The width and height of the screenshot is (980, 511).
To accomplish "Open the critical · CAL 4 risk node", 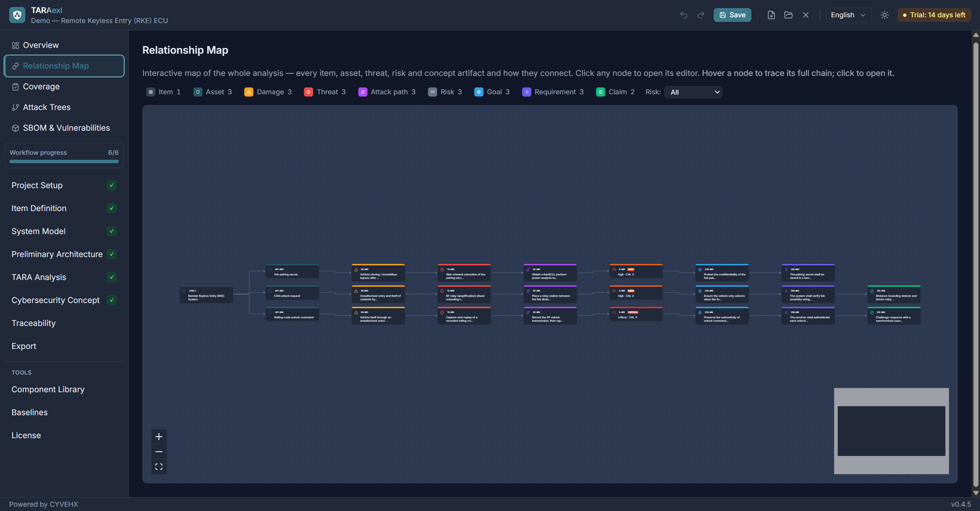I will [x=636, y=314].
